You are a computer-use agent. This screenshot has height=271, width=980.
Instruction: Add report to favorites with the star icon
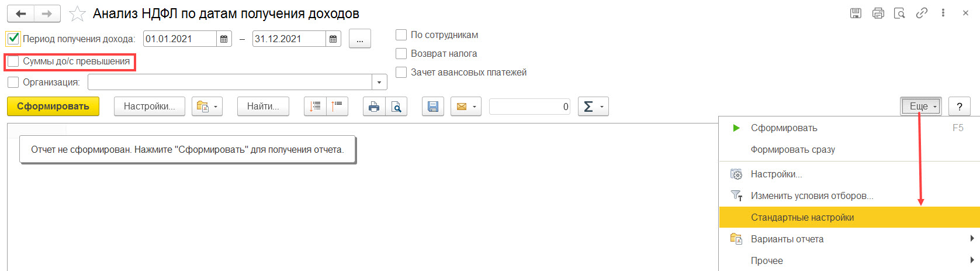point(77,13)
